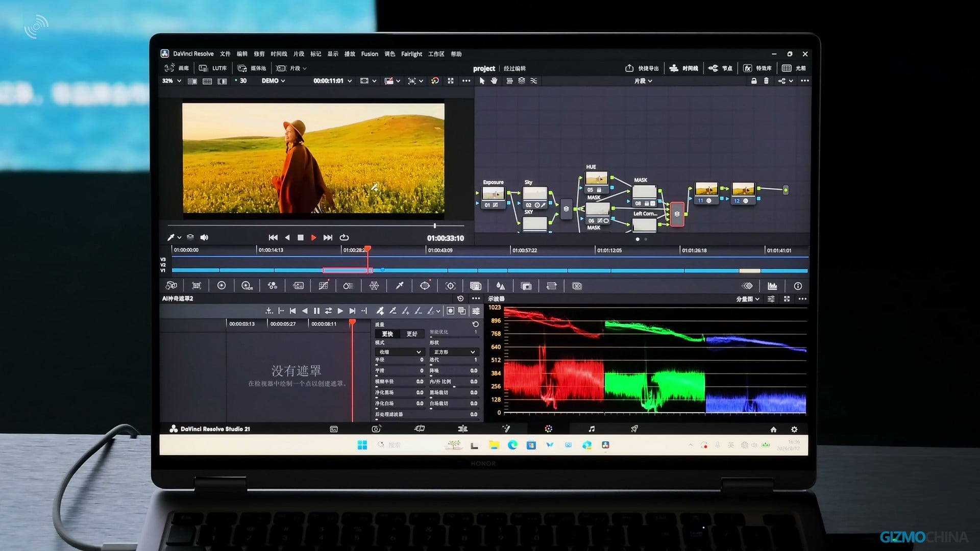The image size is (980, 551).
Task: Open the Tracker palette icon
Action: [450, 286]
